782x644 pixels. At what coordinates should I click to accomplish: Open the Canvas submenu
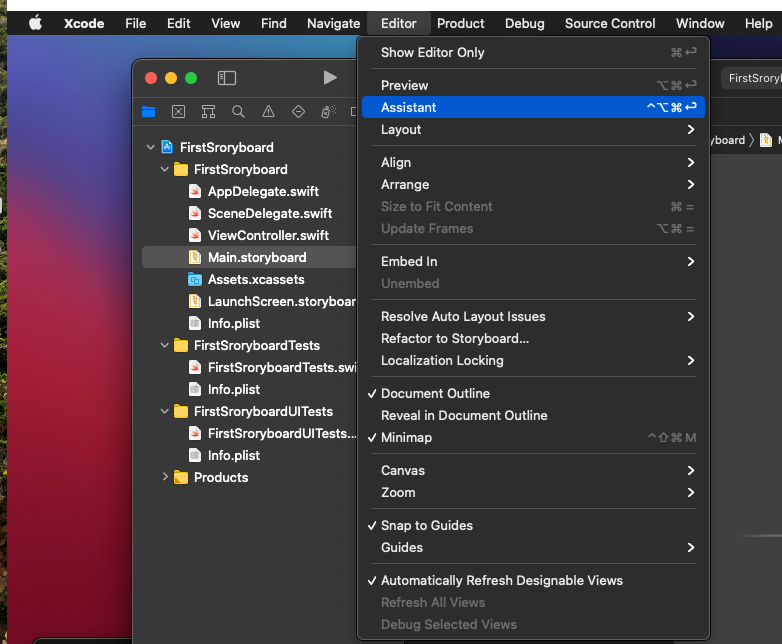(x=533, y=470)
